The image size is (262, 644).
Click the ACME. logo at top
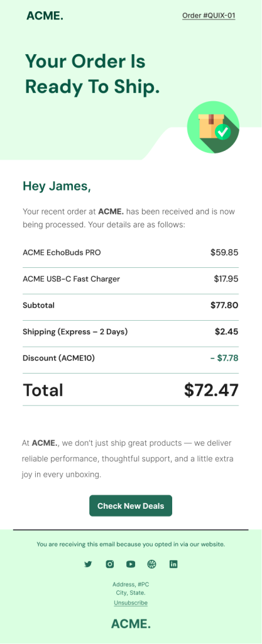point(45,16)
